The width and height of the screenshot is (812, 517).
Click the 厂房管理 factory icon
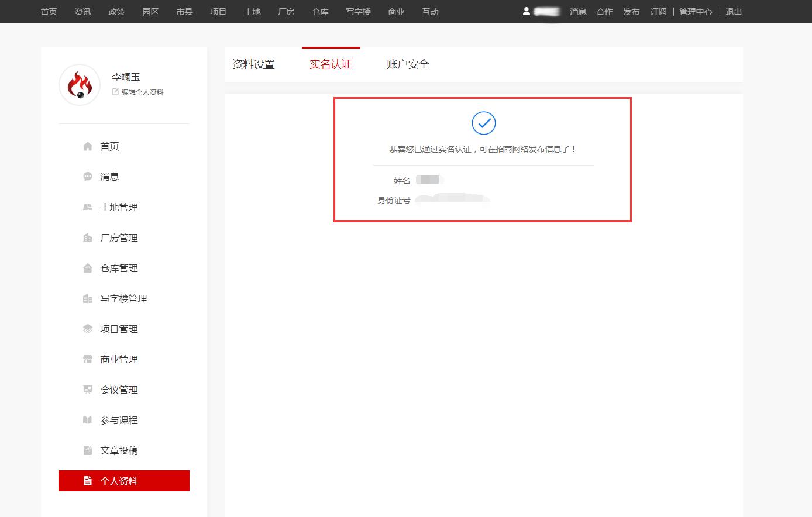[88, 237]
